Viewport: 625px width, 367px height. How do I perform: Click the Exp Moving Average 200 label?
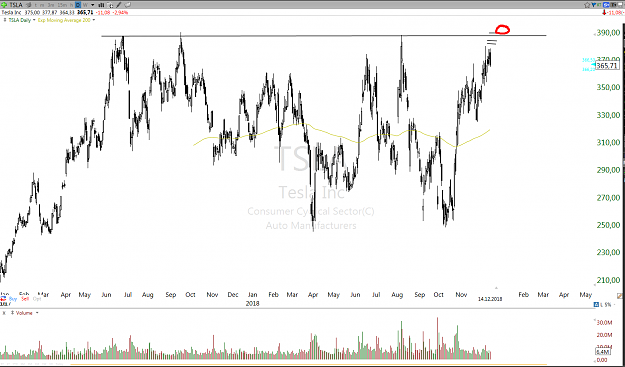coord(64,20)
